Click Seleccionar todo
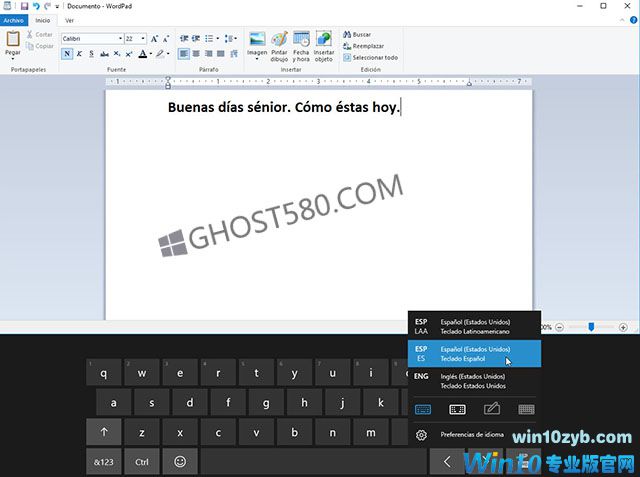The width and height of the screenshot is (640, 477). [x=370, y=58]
